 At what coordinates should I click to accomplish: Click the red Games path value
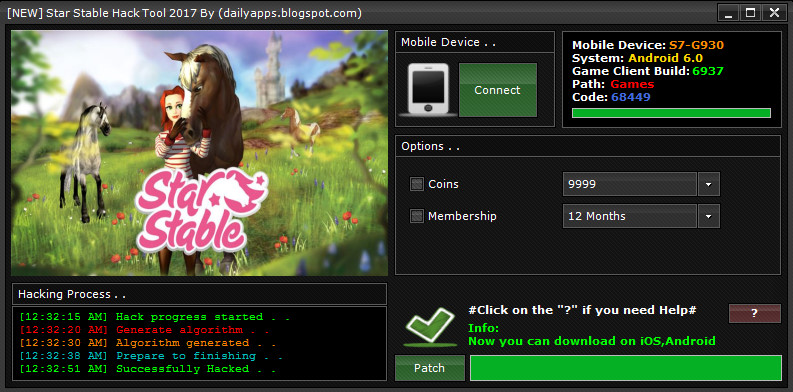632,84
